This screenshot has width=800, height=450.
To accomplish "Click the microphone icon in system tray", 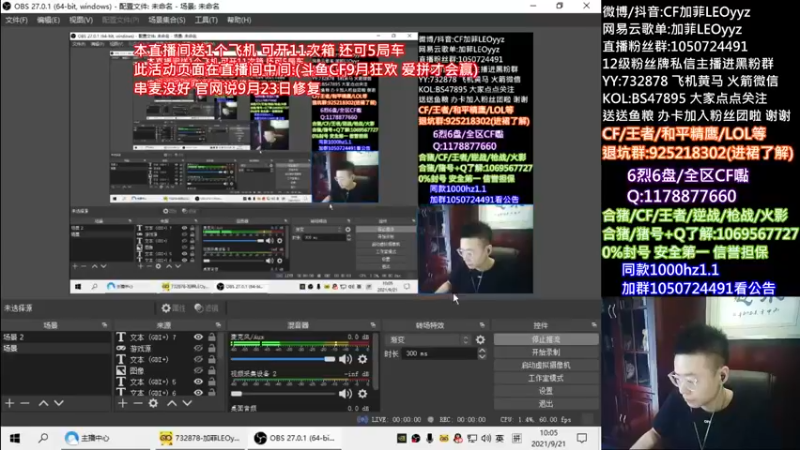I will click(430, 438).
